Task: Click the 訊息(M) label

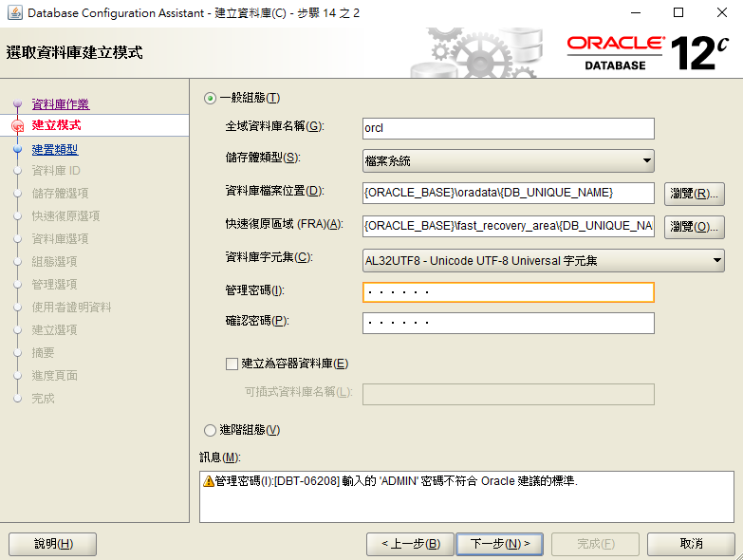Action: [220, 457]
